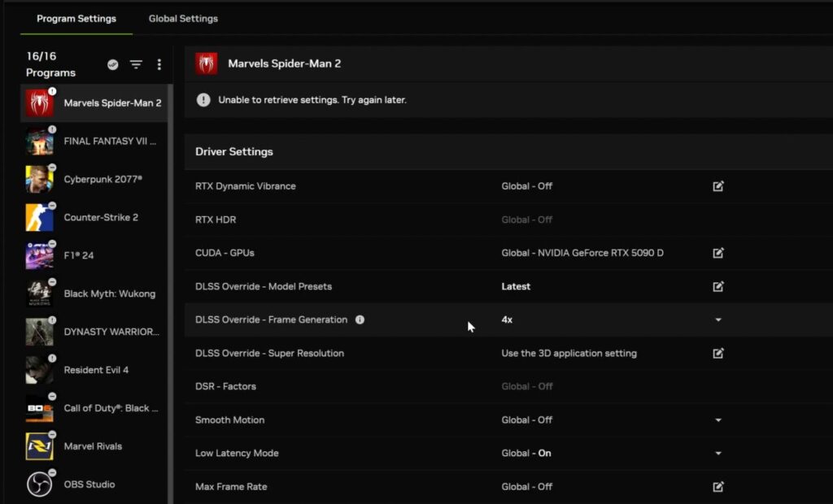Select the OBS Studio program icon

39,484
